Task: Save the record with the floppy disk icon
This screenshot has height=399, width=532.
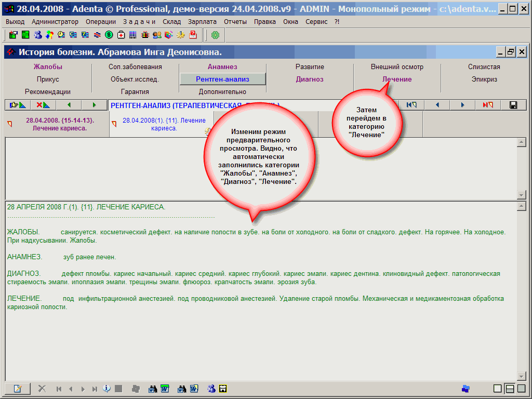Action: 513,105
